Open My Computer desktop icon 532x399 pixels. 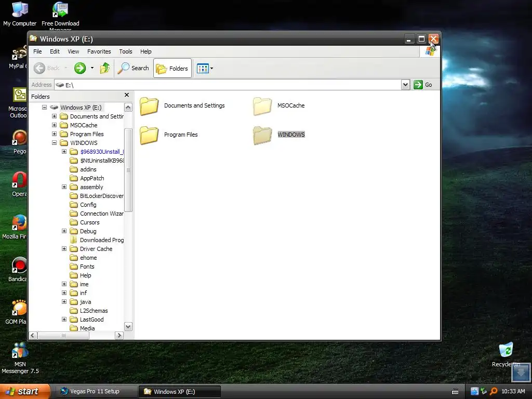click(x=20, y=14)
